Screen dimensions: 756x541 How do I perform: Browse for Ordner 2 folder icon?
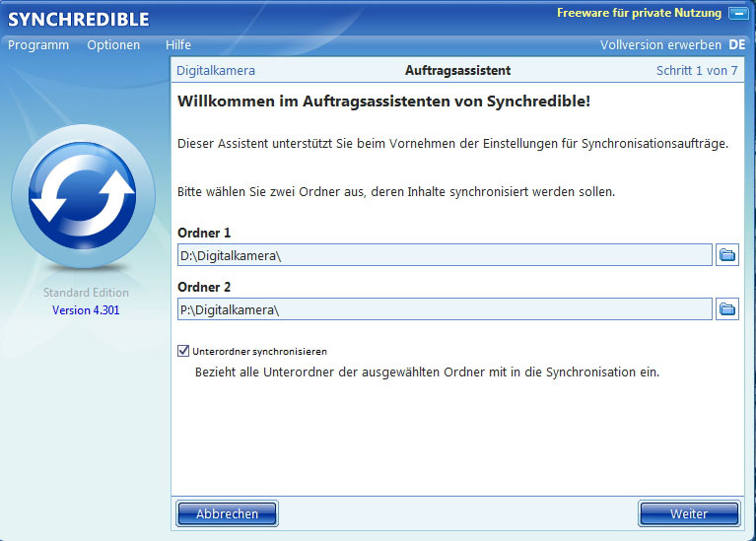(x=727, y=309)
